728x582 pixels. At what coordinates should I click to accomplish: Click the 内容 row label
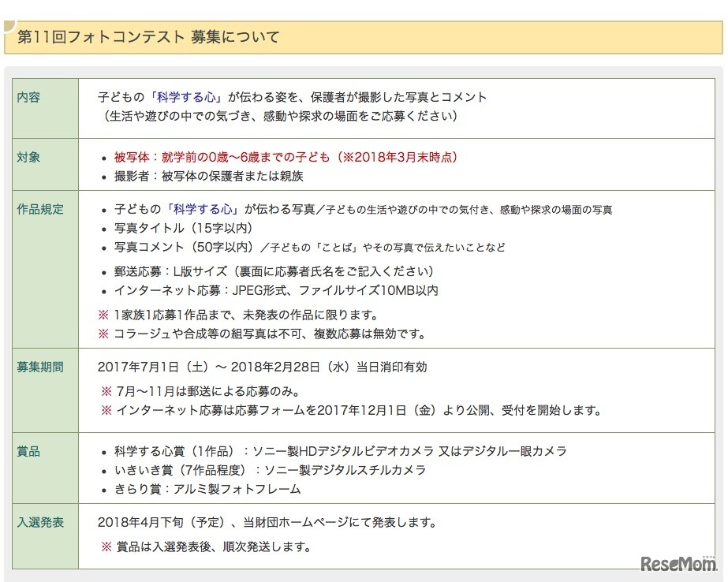[28, 97]
